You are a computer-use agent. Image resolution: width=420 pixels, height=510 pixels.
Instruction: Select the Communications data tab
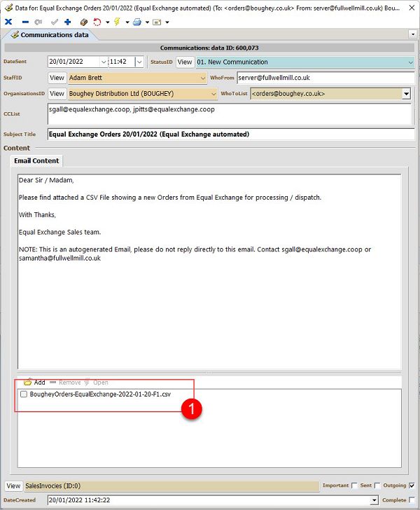[50, 35]
